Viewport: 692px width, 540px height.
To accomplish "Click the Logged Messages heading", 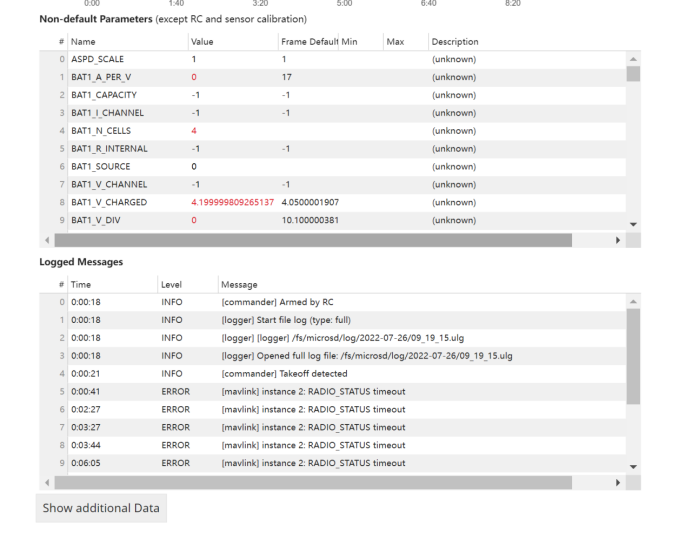I will (x=81, y=262).
